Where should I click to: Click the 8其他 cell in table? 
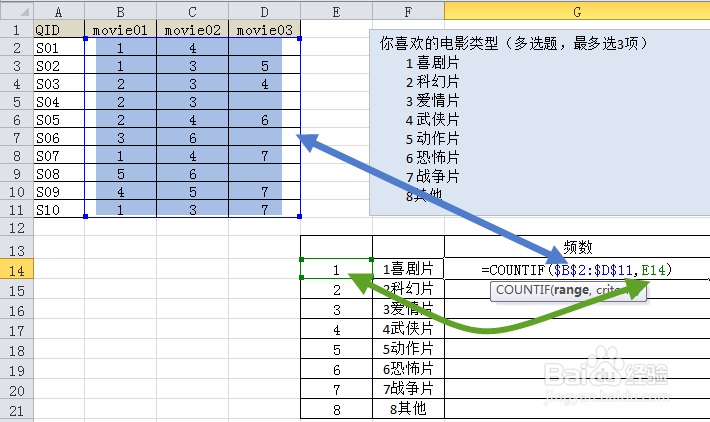pos(408,409)
